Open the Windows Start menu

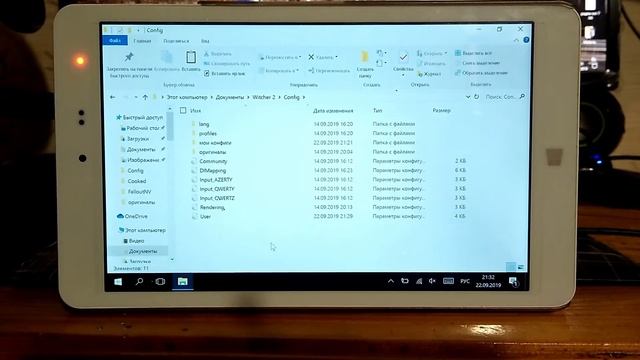point(118,282)
